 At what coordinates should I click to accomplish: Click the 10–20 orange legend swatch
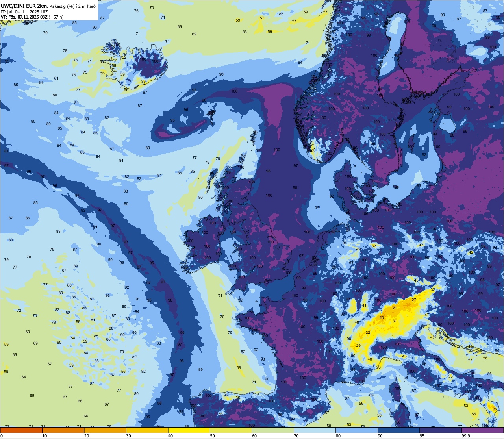coord(63,430)
